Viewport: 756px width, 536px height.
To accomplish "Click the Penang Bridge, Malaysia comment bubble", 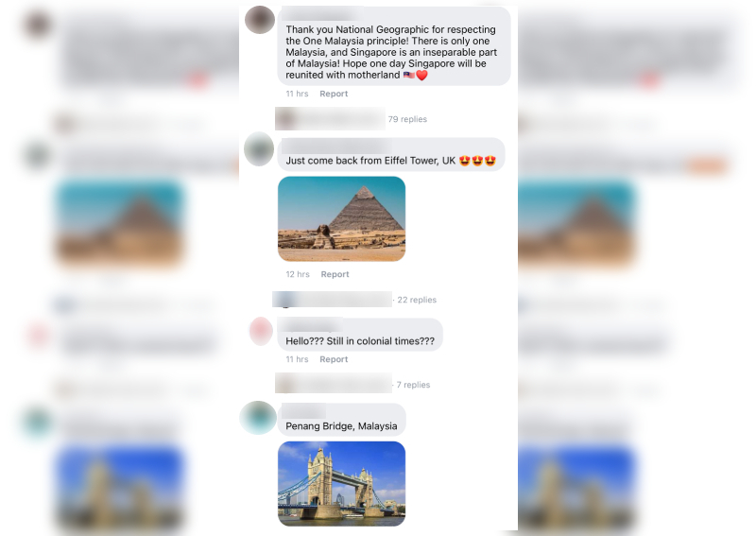I will [342, 420].
